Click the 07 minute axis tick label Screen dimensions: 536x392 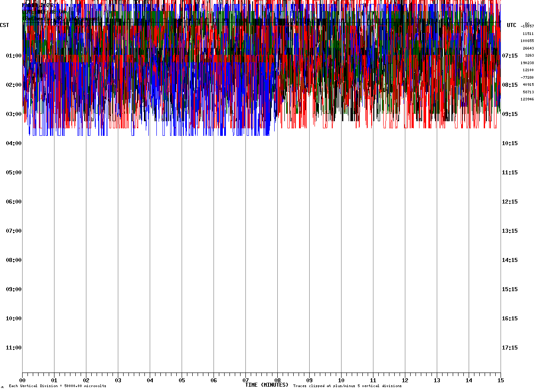[x=245, y=380]
